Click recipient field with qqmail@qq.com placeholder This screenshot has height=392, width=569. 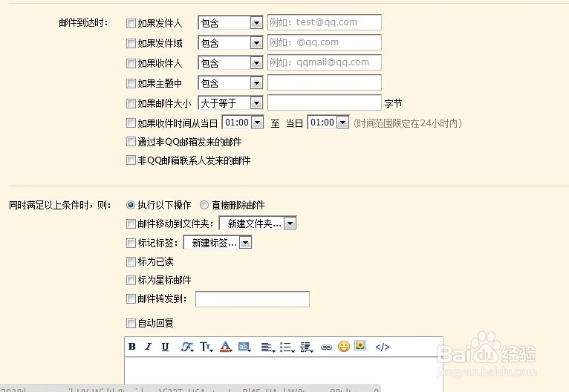[325, 62]
